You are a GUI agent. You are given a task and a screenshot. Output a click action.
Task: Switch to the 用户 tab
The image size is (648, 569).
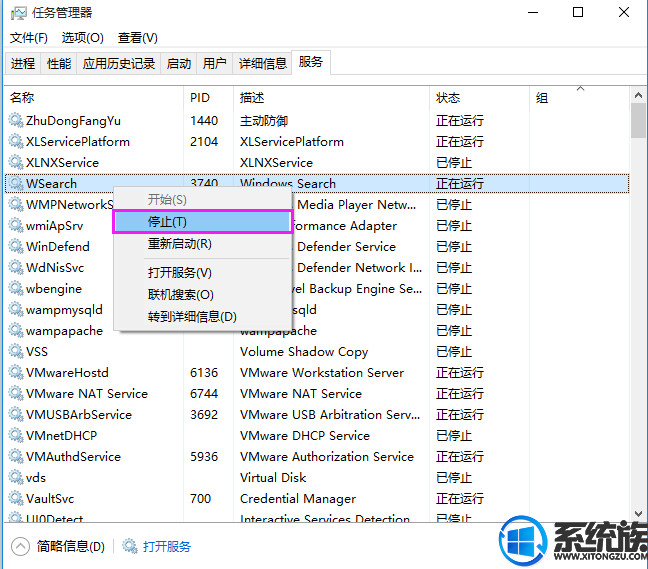coord(214,64)
